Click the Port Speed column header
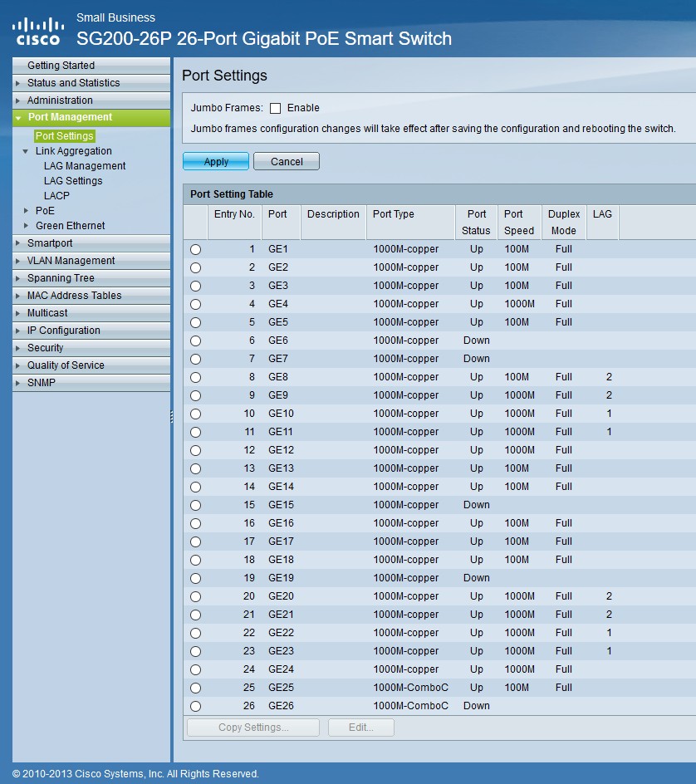 pos(519,223)
